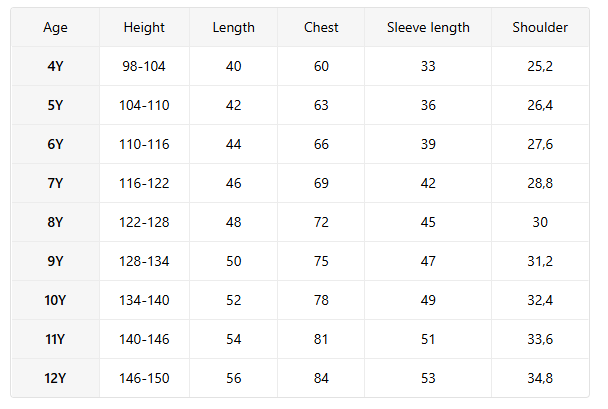Click the height range 128-134 cell
This screenshot has height=409, width=608.
tap(144, 261)
